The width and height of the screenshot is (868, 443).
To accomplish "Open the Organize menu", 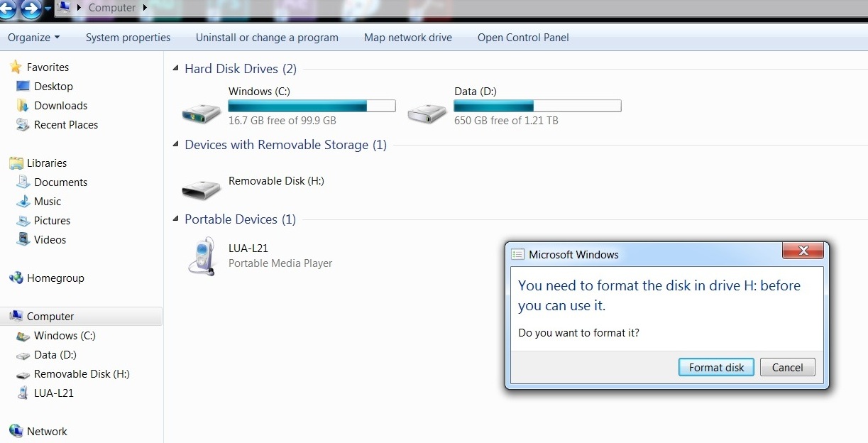I will pyautogui.click(x=33, y=38).
